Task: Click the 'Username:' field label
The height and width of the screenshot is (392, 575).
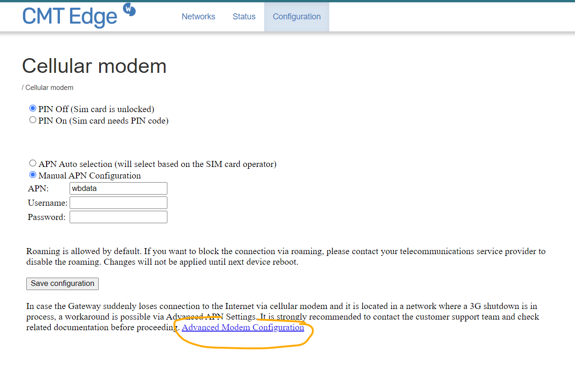Action: [47, 203]
